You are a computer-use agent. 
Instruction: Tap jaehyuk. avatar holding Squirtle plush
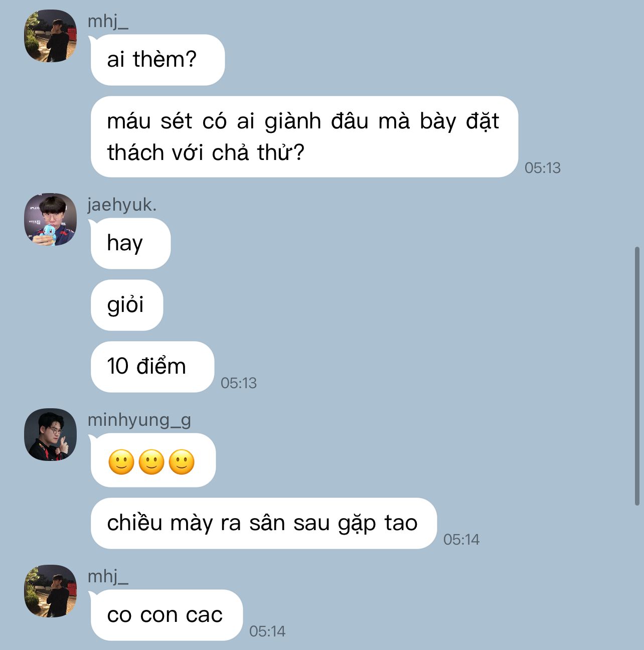coord(50,219)
